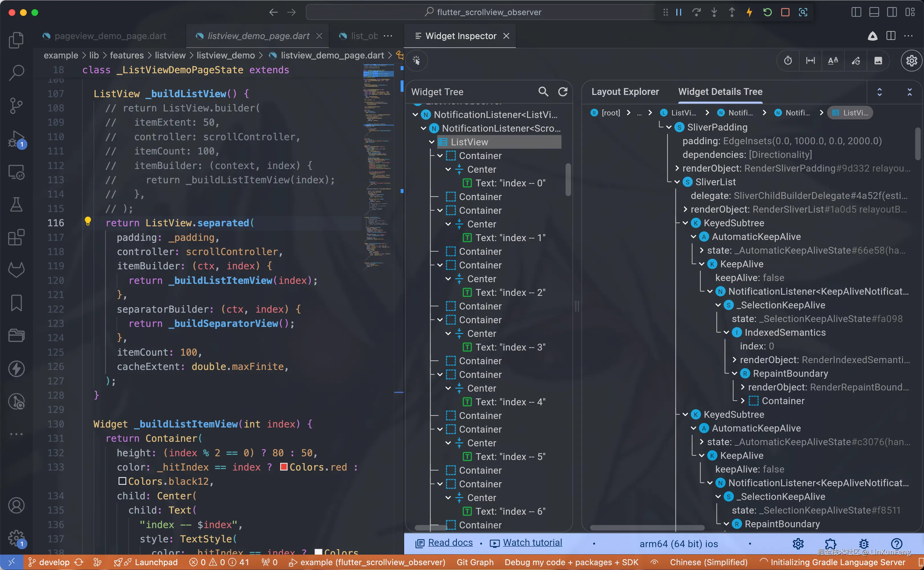Refresh the Widget Tree

pos(563,91)
